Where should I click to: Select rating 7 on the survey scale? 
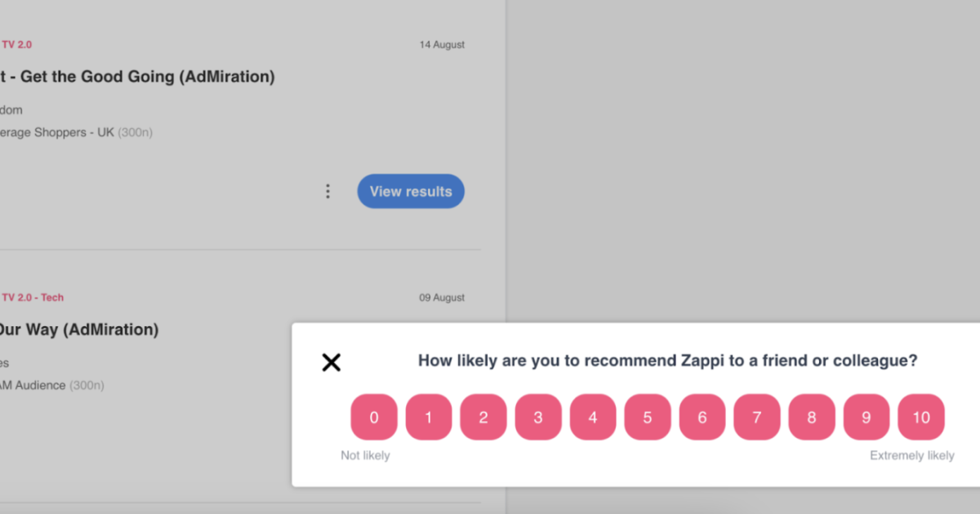[x=756, y=417]
